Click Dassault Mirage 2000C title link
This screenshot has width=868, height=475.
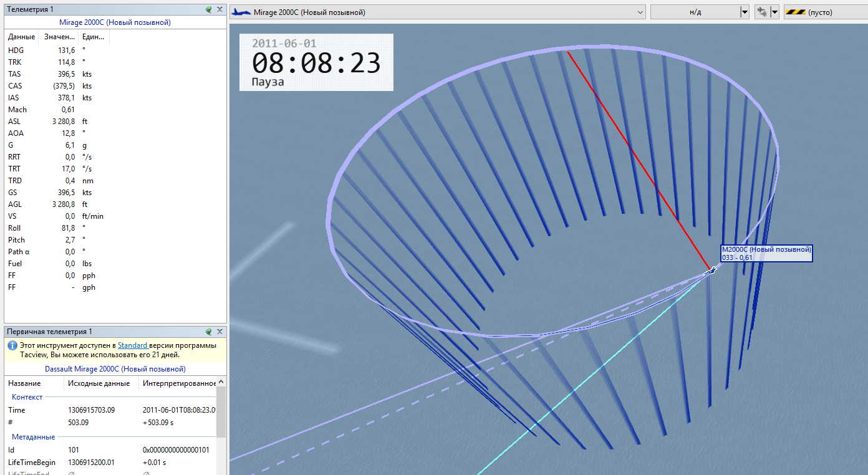point(115,369)
